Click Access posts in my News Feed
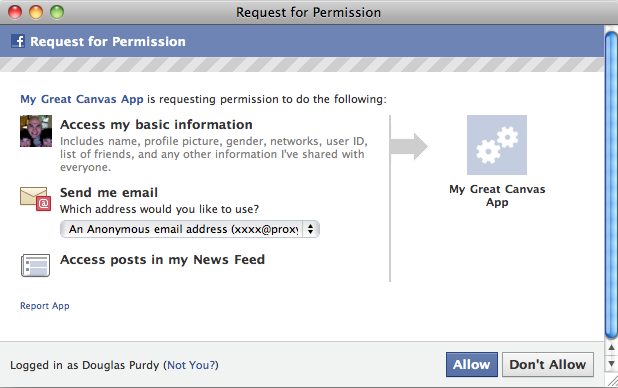618x388 pixels. (162, 260)
